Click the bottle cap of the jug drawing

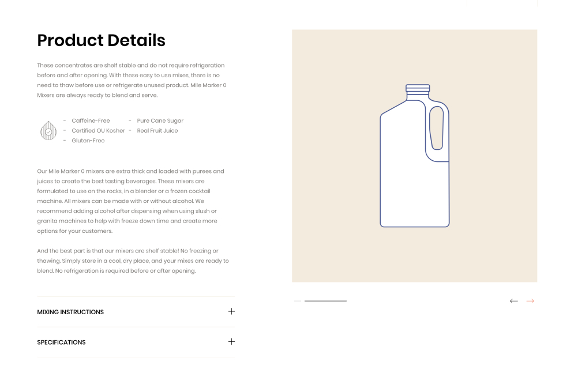pyautogui.click(x=418, y=88)
